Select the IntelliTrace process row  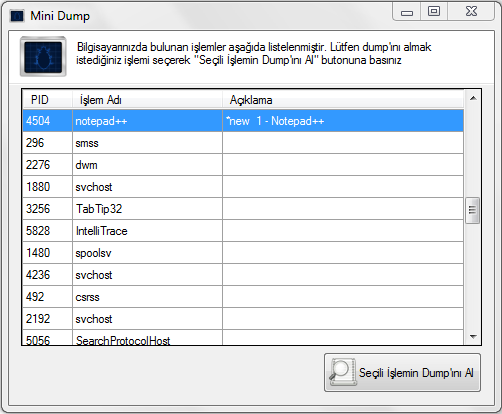243,231
